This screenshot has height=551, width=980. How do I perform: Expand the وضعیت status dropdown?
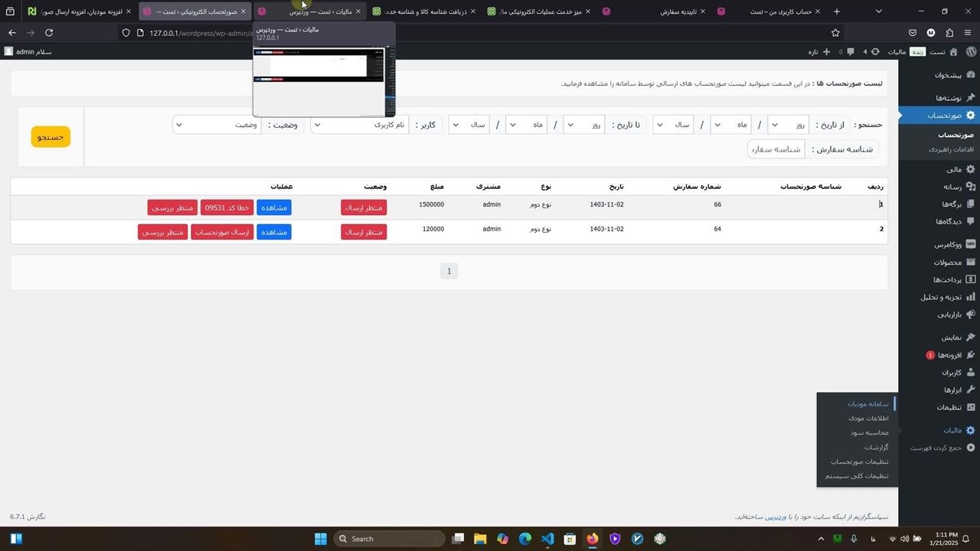pyautogui.click(x=216, y=125)
